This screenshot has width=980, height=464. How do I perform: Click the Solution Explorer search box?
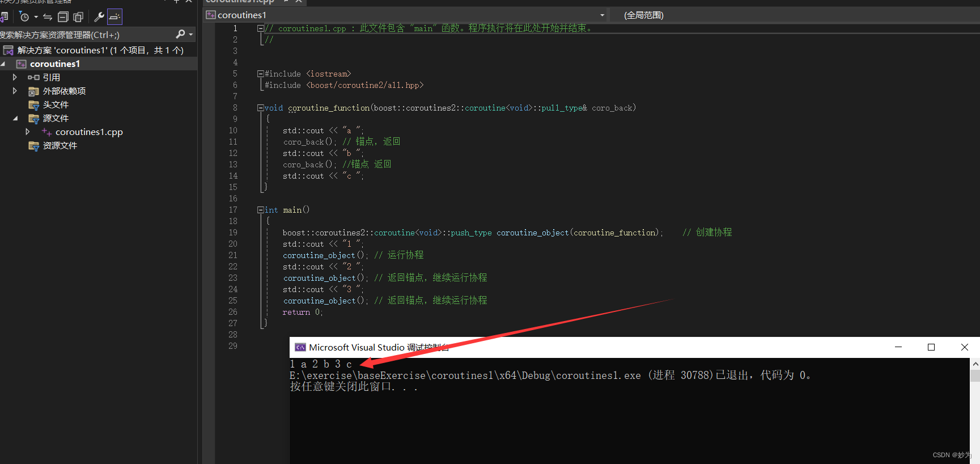pyautogui.click(x=85, y=35)
